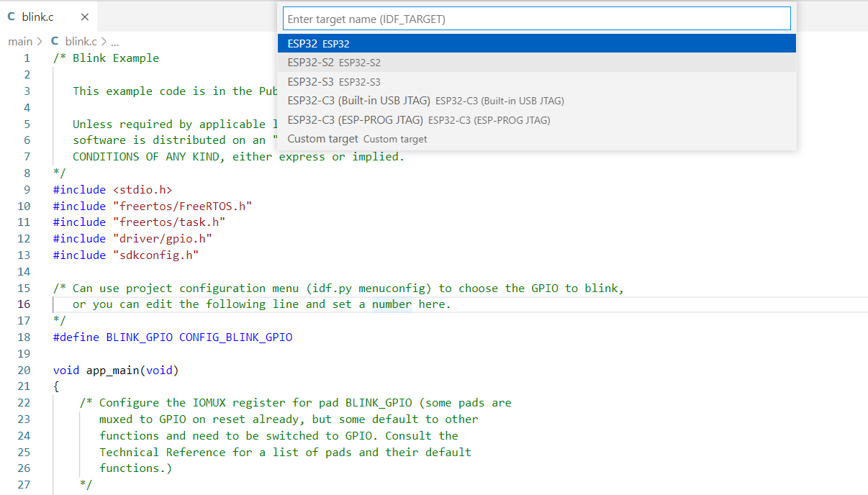Select ESP32-C3 (Built-in USB JTAG) target
The height and width of the screenshot is (495, 868).
536,101
